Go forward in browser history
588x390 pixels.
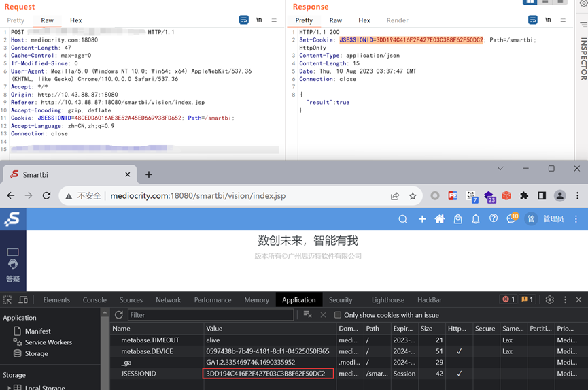click(x=29, y=195)
